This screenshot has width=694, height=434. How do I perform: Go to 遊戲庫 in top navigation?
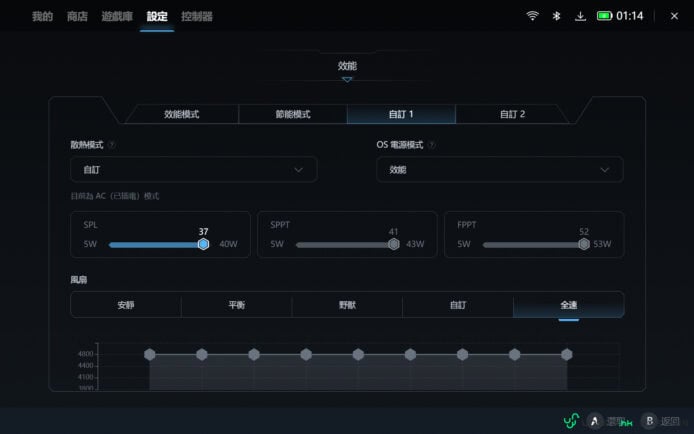117,16
